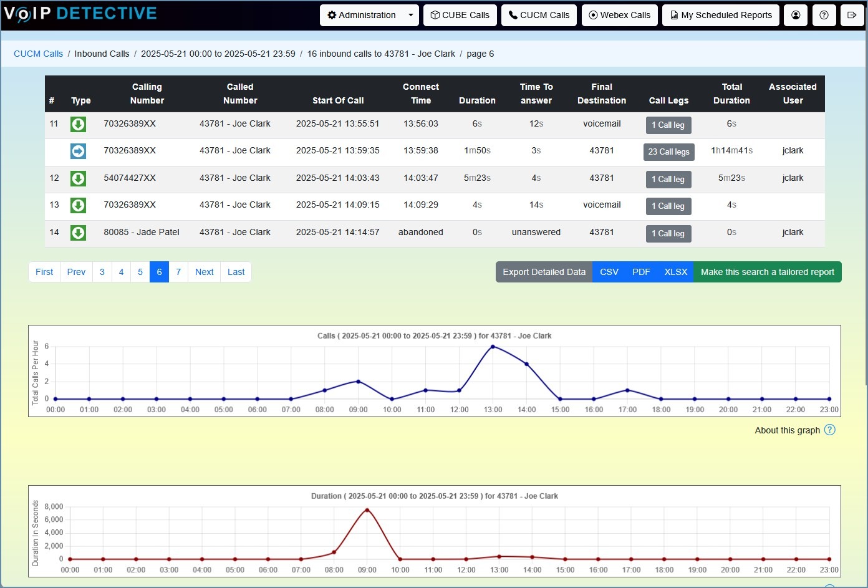
Task: Click 13:00 peak point on Calls graph
Action: click(x=493, y=347)
